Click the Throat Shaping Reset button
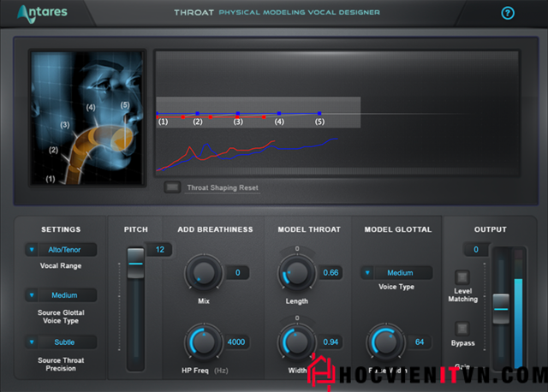The width and height of the screenshot is (548, 392). [172, 187]
